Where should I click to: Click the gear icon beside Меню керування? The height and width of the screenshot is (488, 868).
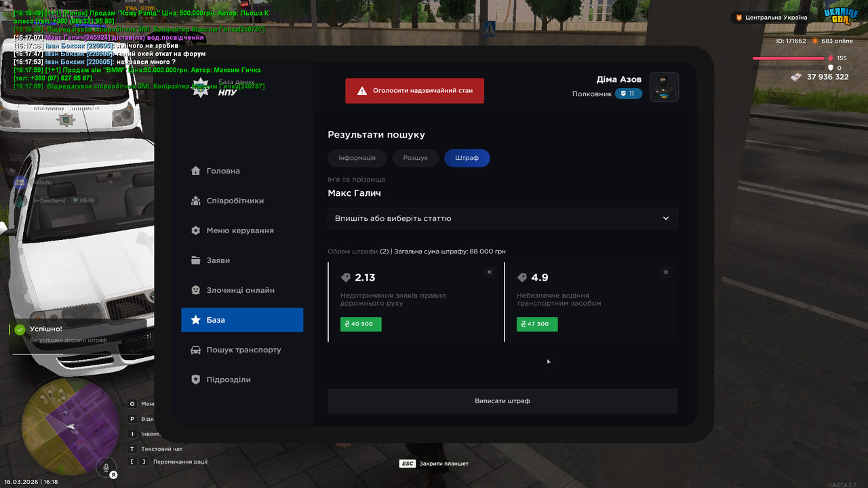(x=196, y=230)
